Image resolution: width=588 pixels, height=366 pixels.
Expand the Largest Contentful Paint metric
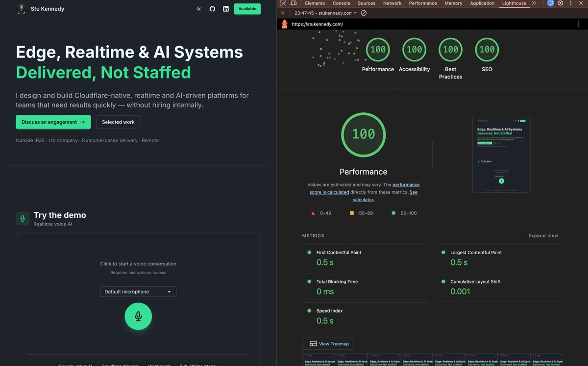click(x=499, y=259)
